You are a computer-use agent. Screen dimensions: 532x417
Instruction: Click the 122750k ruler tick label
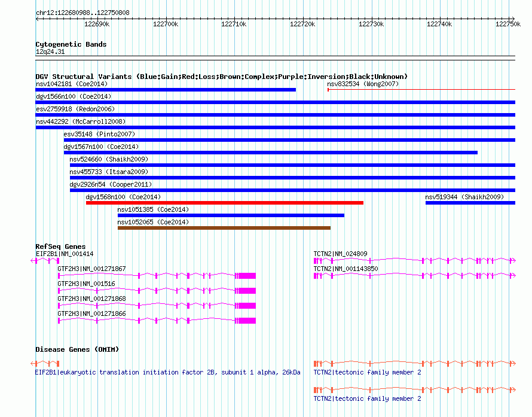pyautogui.click(x=508, y=24)
